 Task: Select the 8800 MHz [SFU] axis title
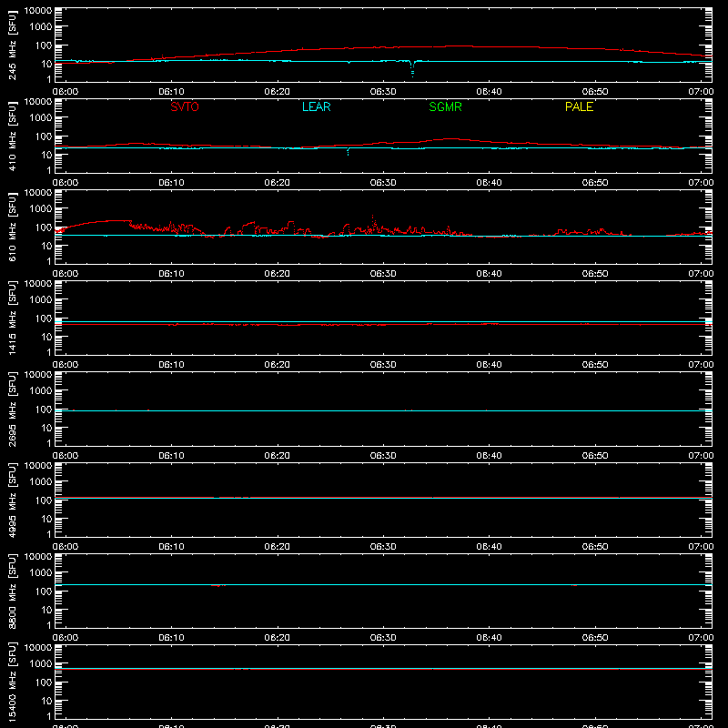point(12,591)
